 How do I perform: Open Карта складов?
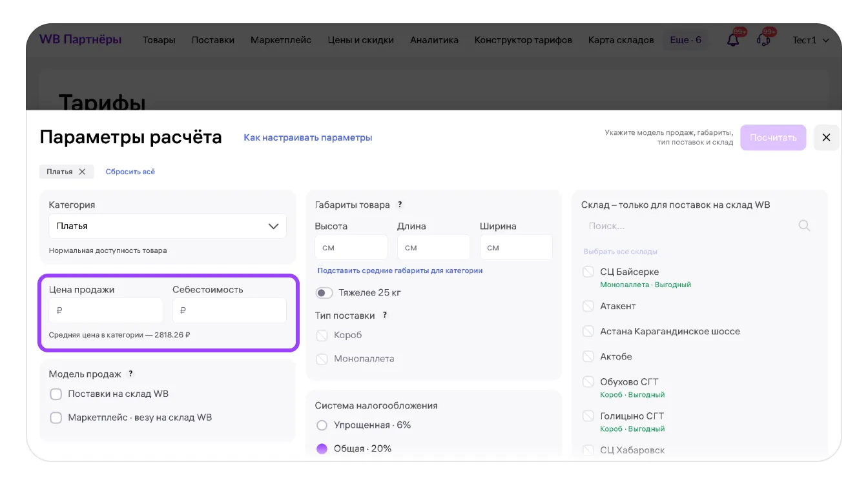point(621,40)
